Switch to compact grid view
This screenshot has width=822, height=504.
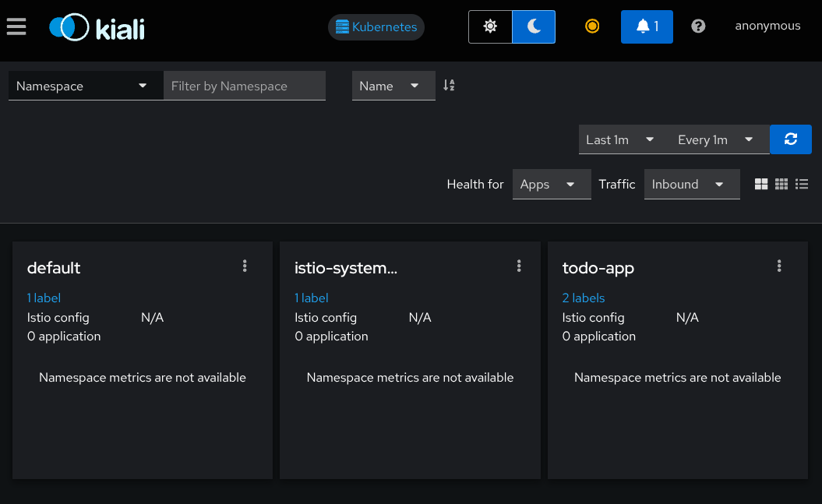coord(781,184)
